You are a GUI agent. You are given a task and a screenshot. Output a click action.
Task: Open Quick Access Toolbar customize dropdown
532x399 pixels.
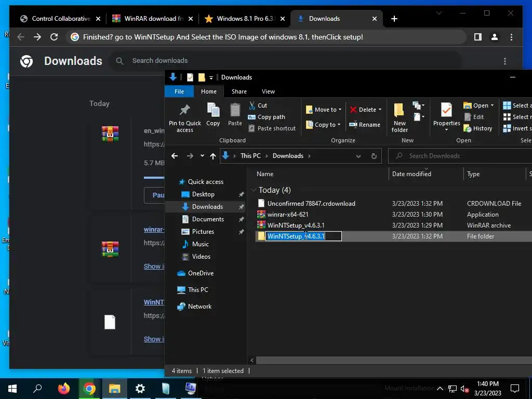click(211, 78)
